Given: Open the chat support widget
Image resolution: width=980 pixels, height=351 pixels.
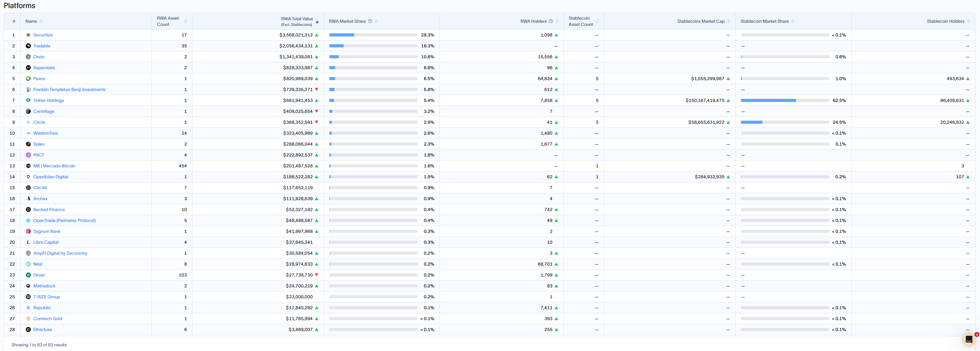Looking at the screenshot, I should pyautogui.click(x=969, y=339).
